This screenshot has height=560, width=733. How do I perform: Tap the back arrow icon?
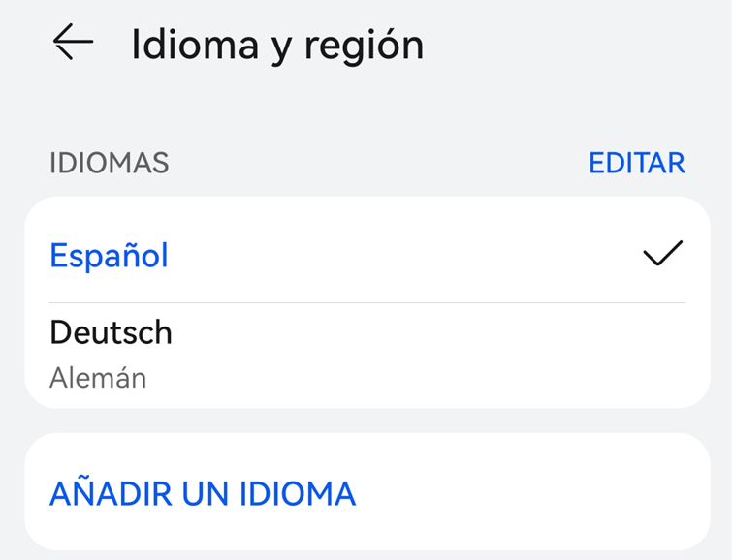point(73,44)
